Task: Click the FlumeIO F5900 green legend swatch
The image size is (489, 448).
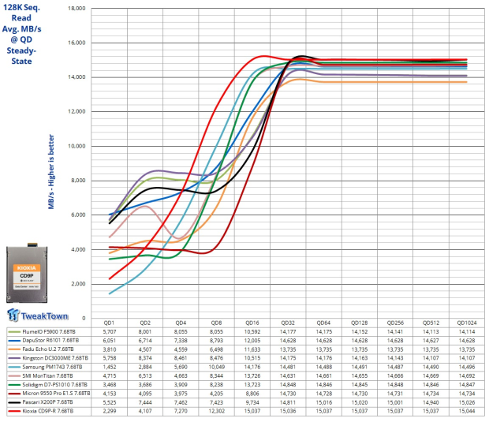Action: [x=14, y=332]
